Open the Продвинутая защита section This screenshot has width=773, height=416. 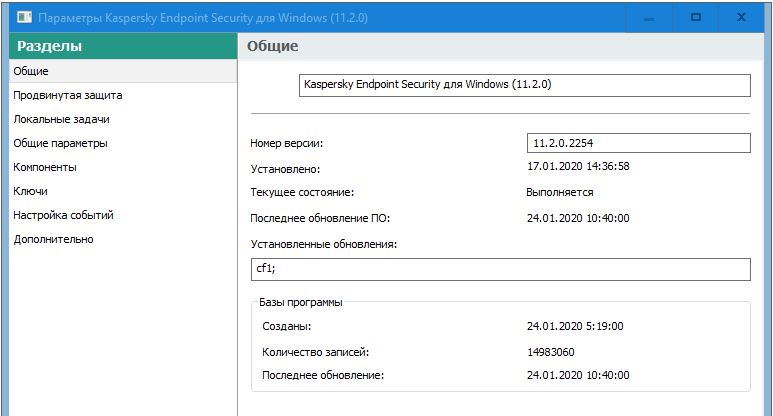pos(68,95)
